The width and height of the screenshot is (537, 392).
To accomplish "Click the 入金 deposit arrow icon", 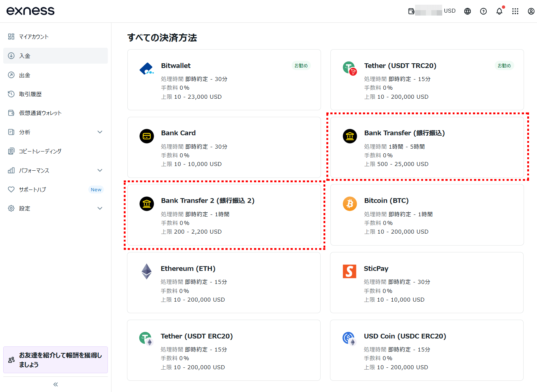I will tap(11, 56).
